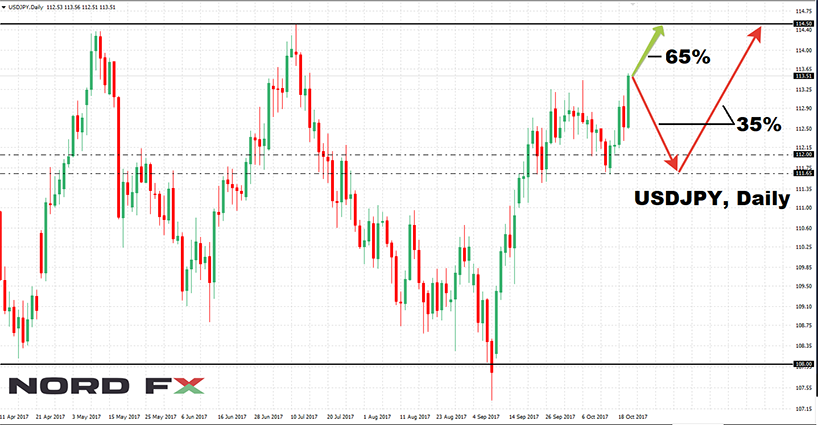Screen dimensions: 818x425
Task: Click the 4 Sep 2017 date label
Action: (489, 416)
